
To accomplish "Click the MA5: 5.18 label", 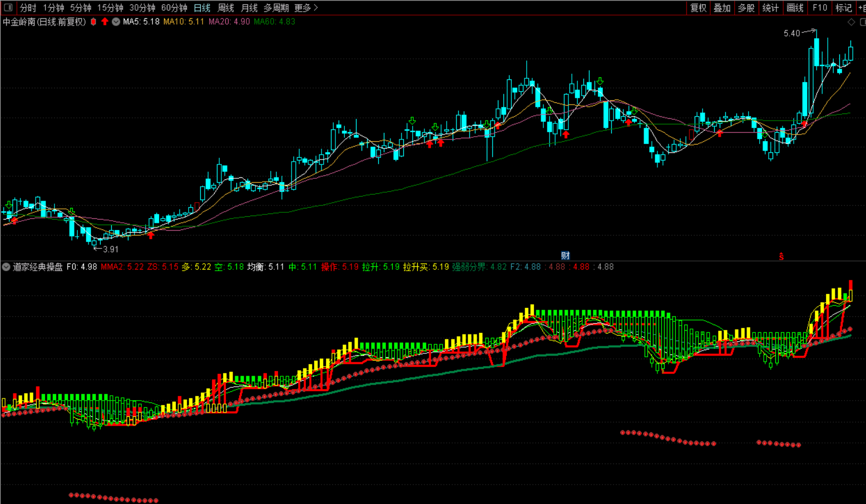I will pyautogui.click(x=141, y=22).
